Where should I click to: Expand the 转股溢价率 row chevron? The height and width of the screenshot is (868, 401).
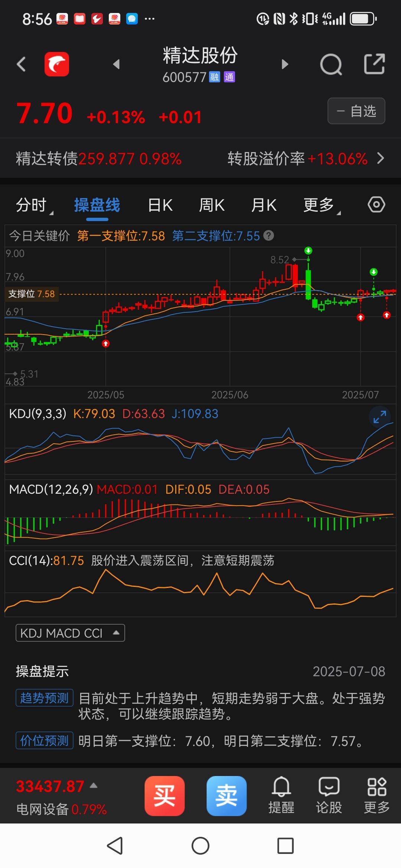[x=380, y=158]
